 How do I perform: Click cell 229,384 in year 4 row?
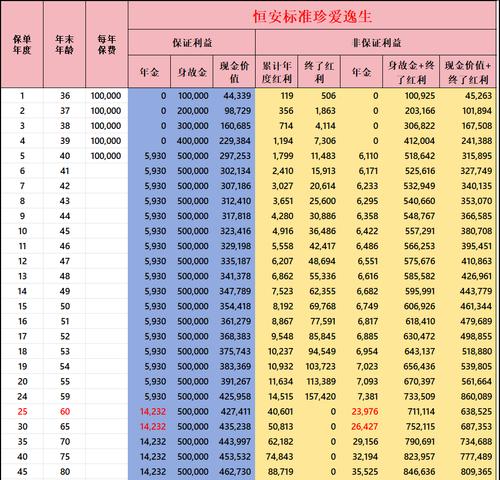pyautogui.click(x=235, y=141)
